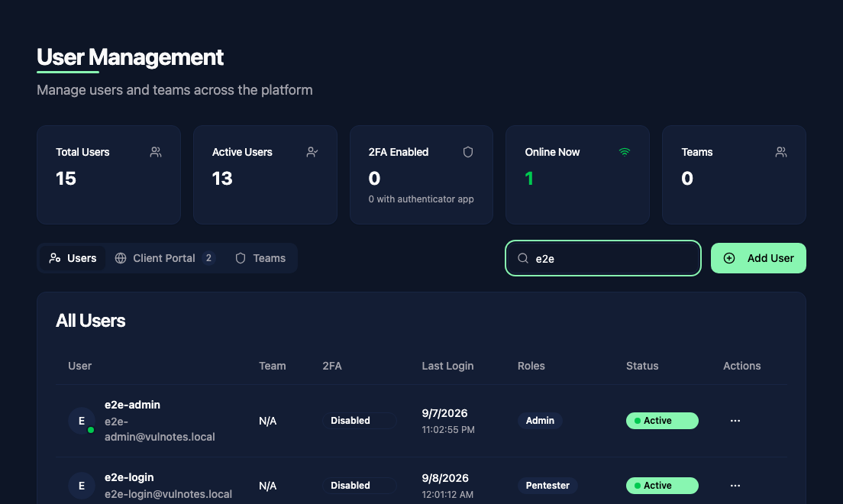Viewport: 843px width, 504px height.
Task: Click the Total Users card
Action: pos(108,175)
